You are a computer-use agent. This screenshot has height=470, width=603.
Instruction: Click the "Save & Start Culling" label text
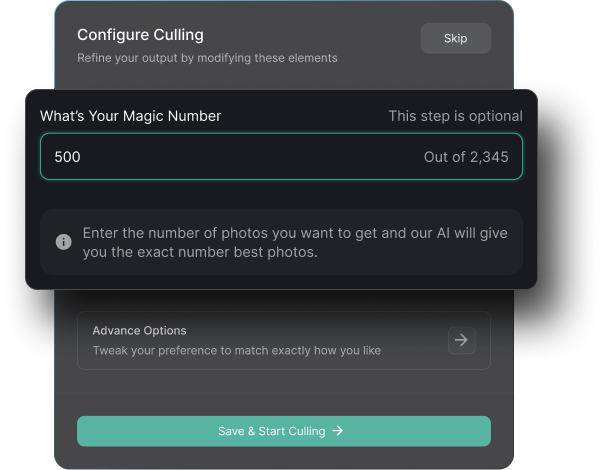271,431
